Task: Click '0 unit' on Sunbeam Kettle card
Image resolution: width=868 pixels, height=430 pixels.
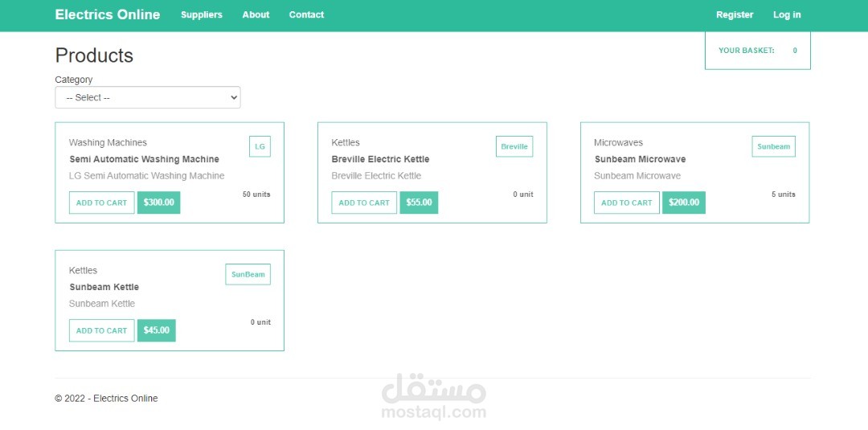Action: (260, 322)
